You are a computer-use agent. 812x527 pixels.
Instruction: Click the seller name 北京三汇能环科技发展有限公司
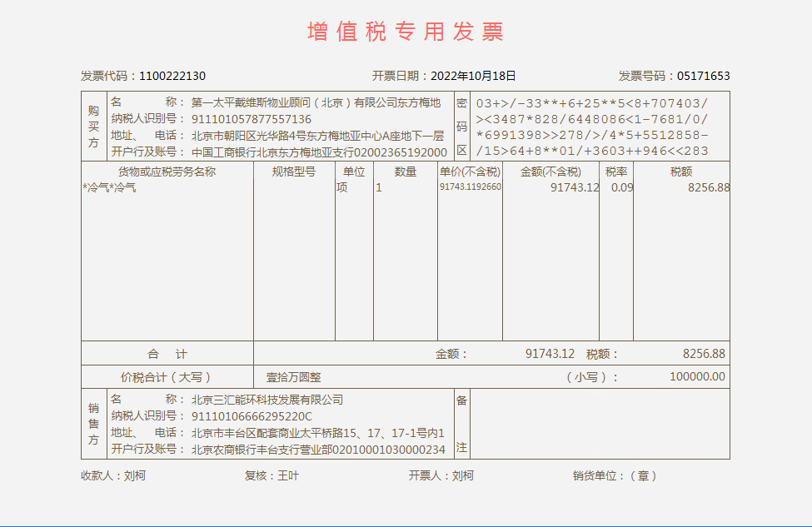pos(267,400)
